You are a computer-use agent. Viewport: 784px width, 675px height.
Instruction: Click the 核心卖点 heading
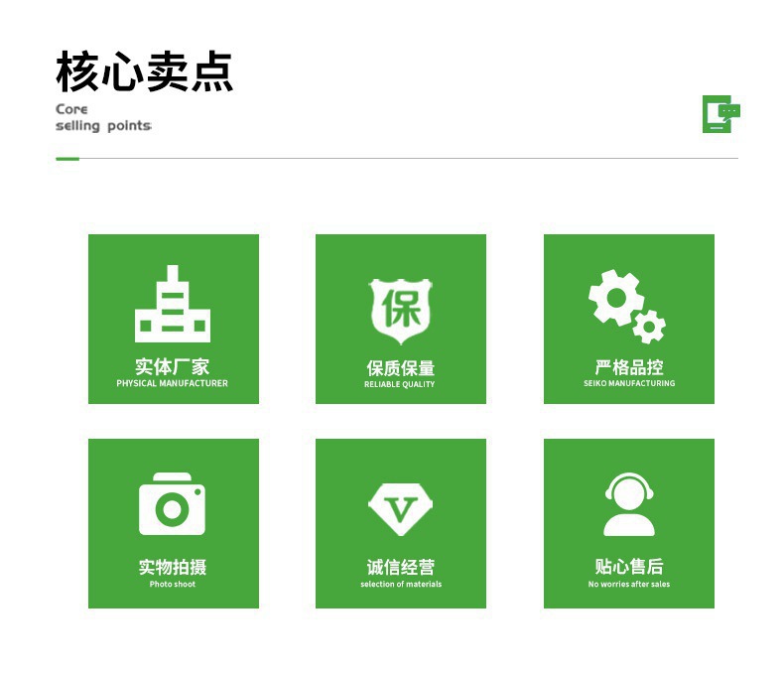(x=145, y=71)
